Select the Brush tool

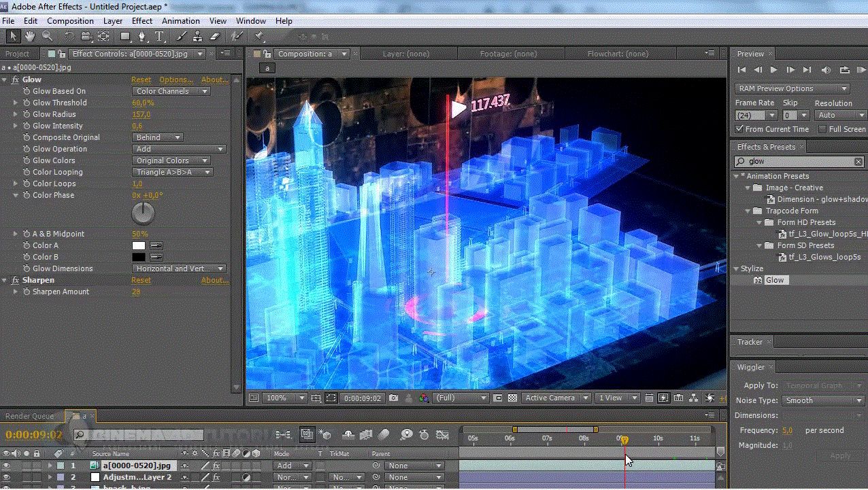tap(182, 36)
